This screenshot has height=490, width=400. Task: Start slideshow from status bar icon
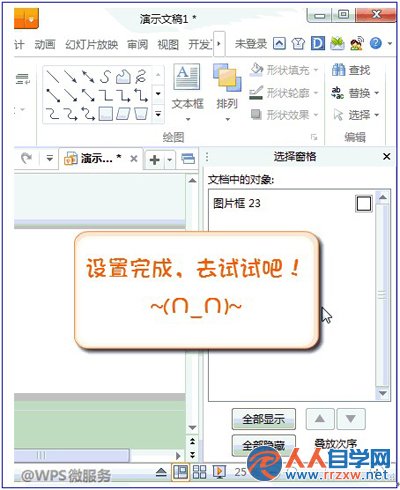tap(219, 471)
